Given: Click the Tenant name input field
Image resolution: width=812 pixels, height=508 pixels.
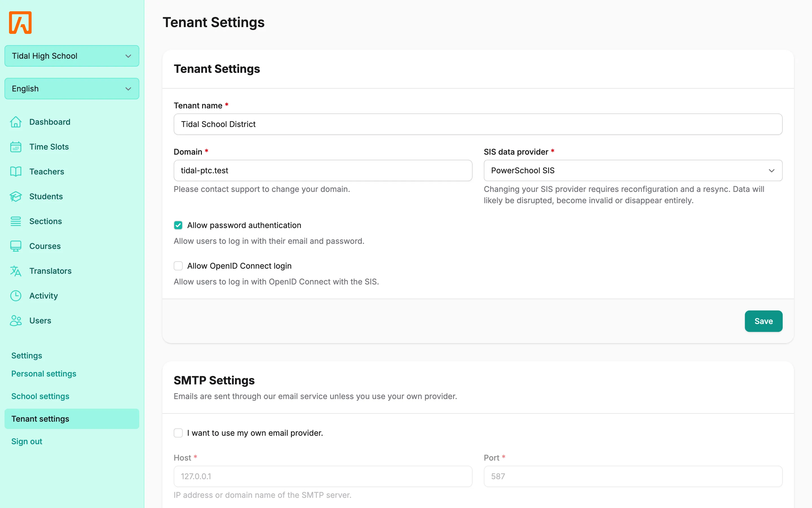Looking at the screenshot, I should [x=478, y=124].
